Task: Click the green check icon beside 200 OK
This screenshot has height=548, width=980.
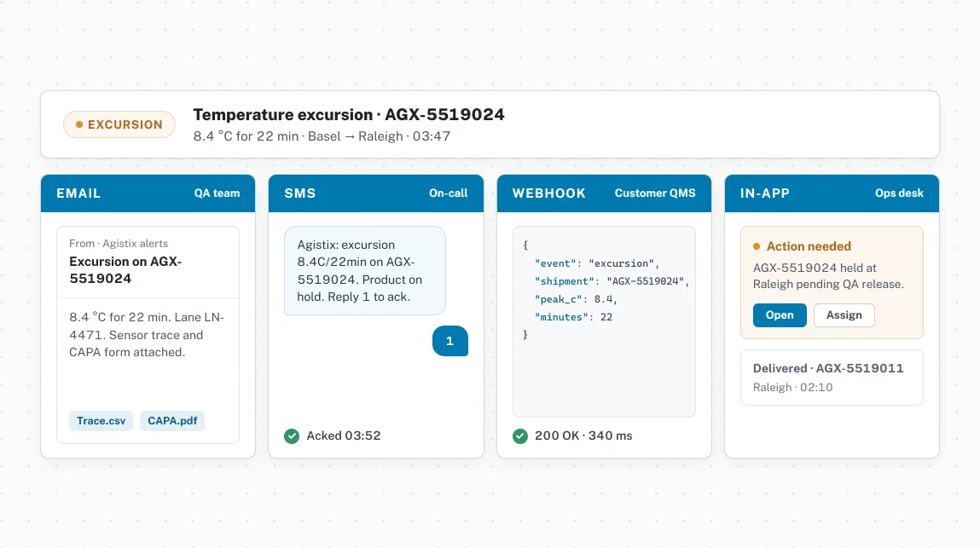Action: click(520, 436)
